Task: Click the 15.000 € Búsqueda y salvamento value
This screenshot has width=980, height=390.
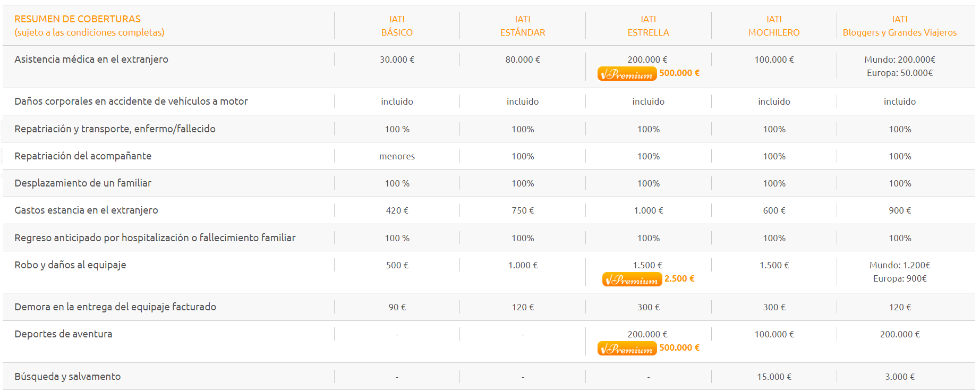Action: tap(774, 377)
